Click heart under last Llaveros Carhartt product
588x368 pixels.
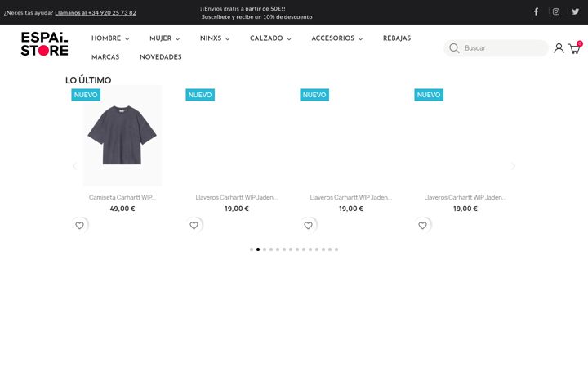[x=423, y=226]
